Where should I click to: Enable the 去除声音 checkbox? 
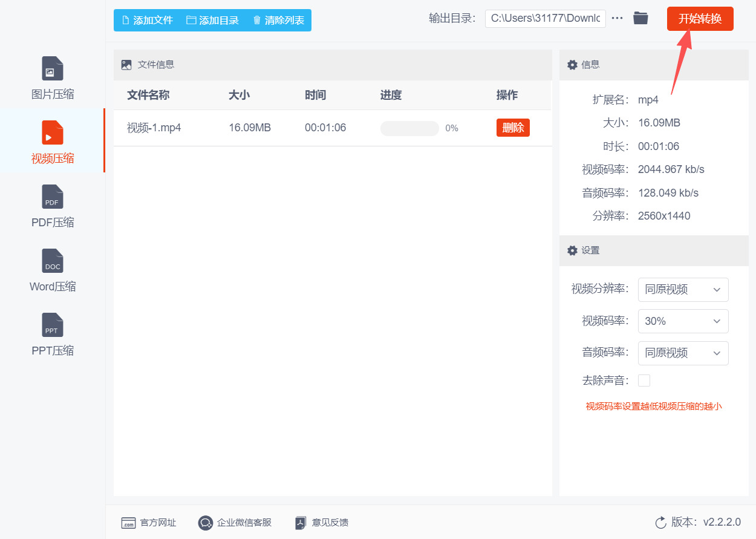click(644, 381)
